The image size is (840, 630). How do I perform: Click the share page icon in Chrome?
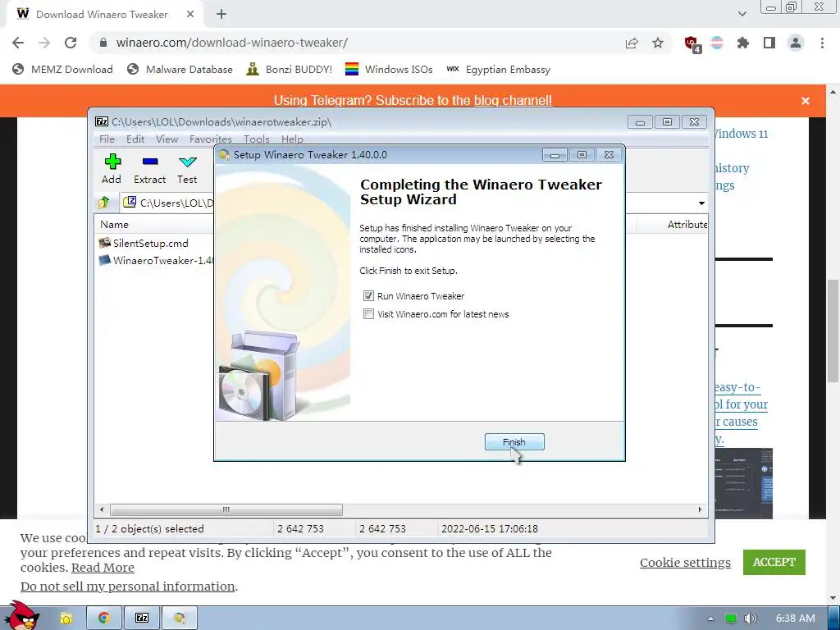[x=632, y=43]
